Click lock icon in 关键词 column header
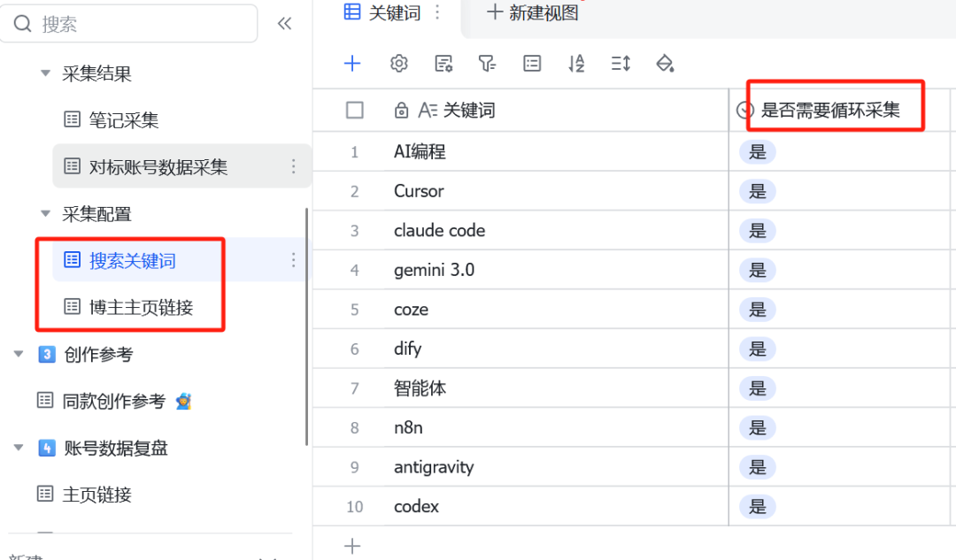The image size is (956, 560). 401,111
